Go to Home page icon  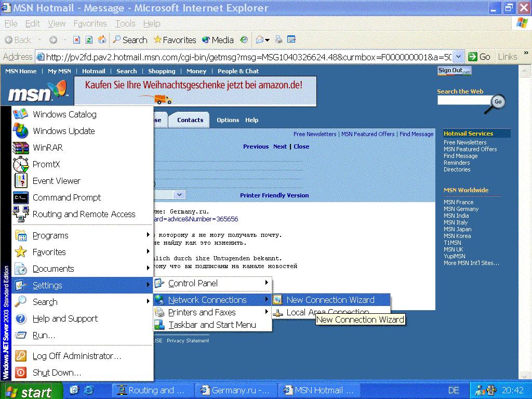(102, 40)
